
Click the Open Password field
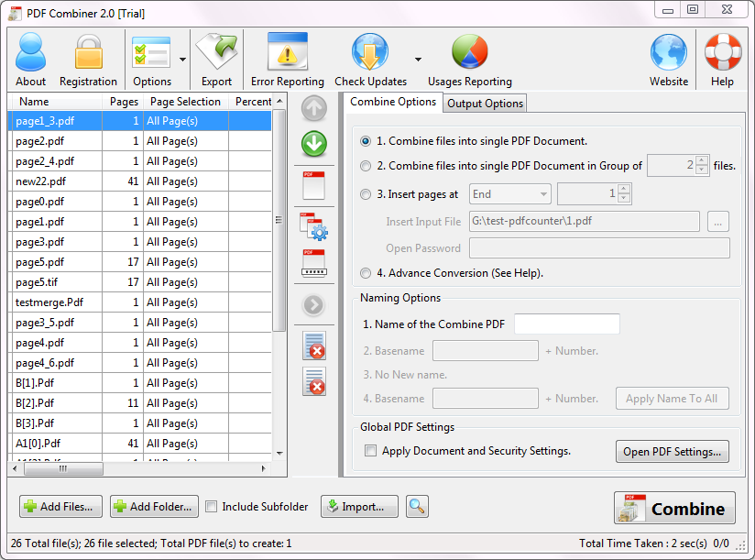[x=599, y=248]
